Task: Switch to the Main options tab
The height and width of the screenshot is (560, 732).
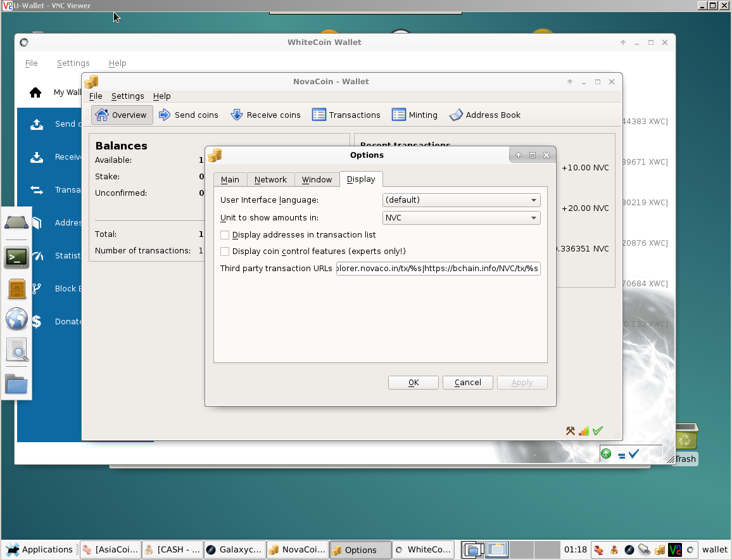Action: [x=230, y=180]
